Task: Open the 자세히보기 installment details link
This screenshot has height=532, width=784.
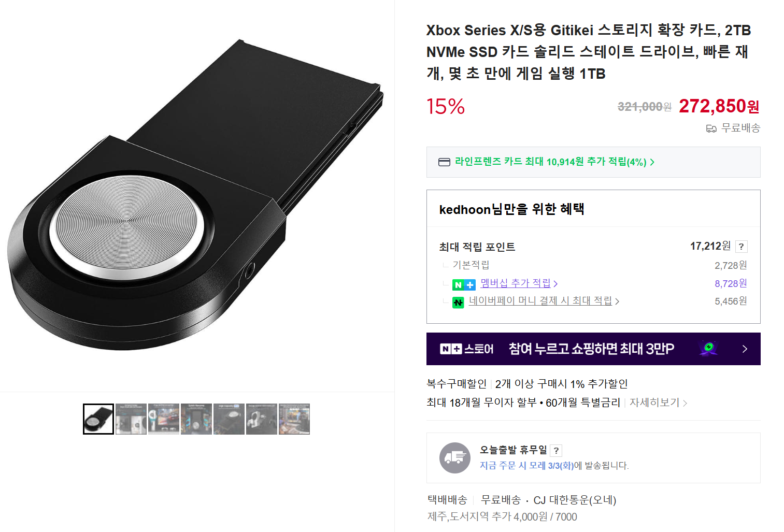Action: [654, 402]
